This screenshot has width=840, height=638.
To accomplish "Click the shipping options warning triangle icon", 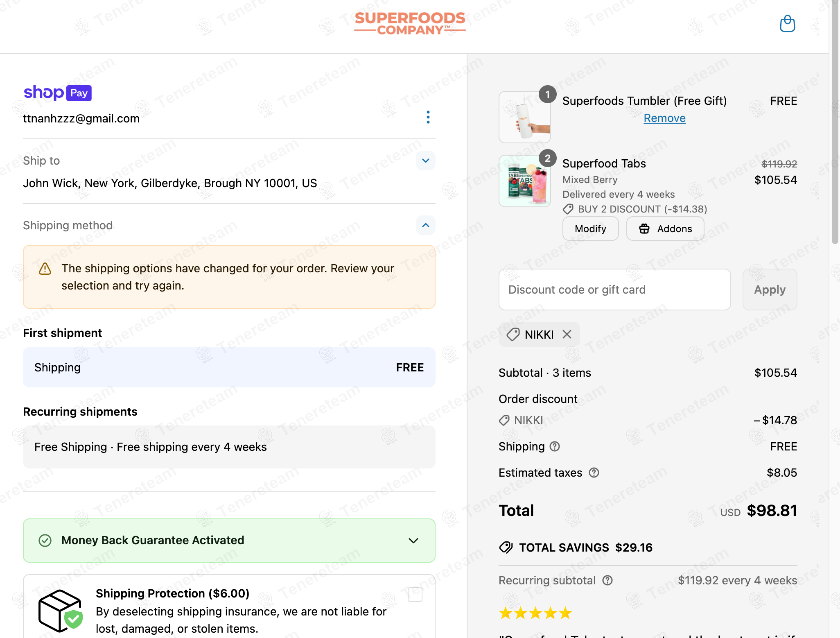I will (45, 269).
